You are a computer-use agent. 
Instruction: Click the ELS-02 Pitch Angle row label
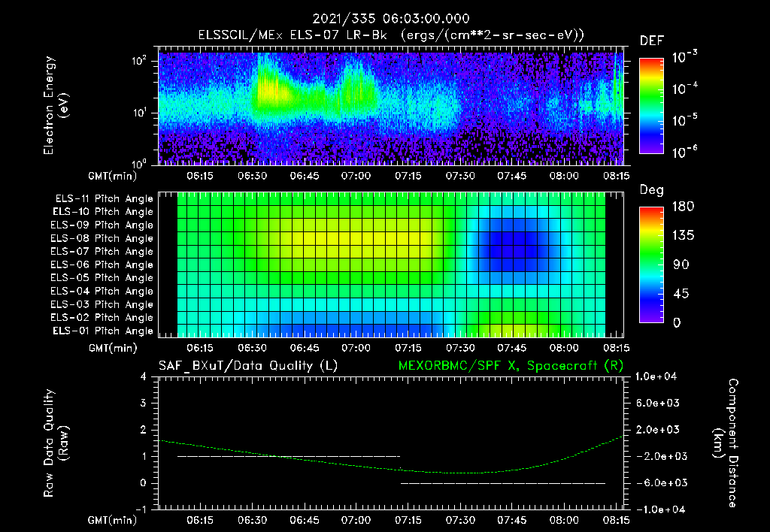coord(102,318)
